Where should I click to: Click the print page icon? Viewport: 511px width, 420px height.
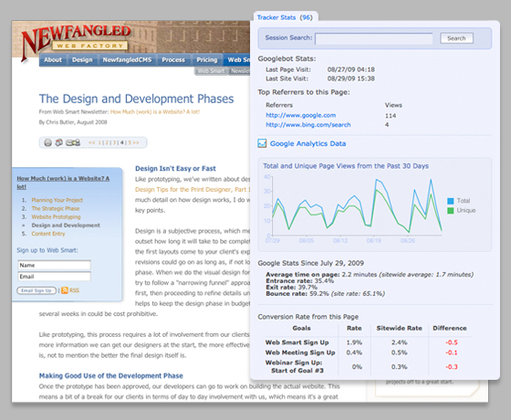47,142
